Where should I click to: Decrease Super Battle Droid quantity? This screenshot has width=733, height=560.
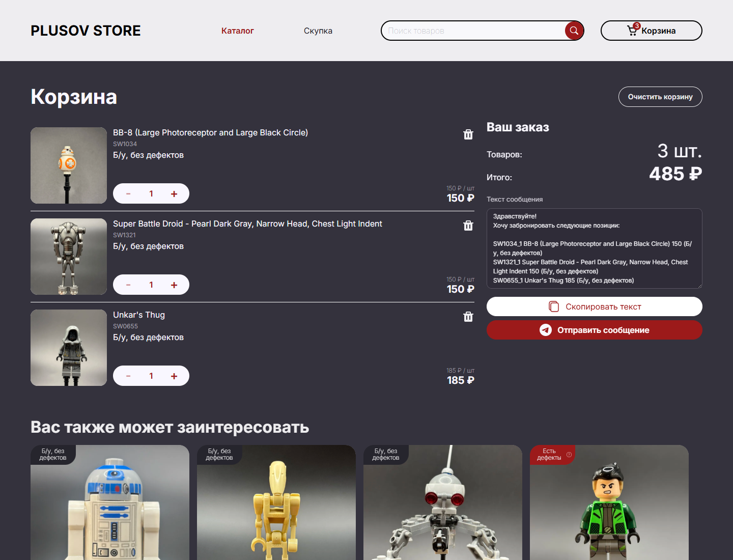coord(128,285)
